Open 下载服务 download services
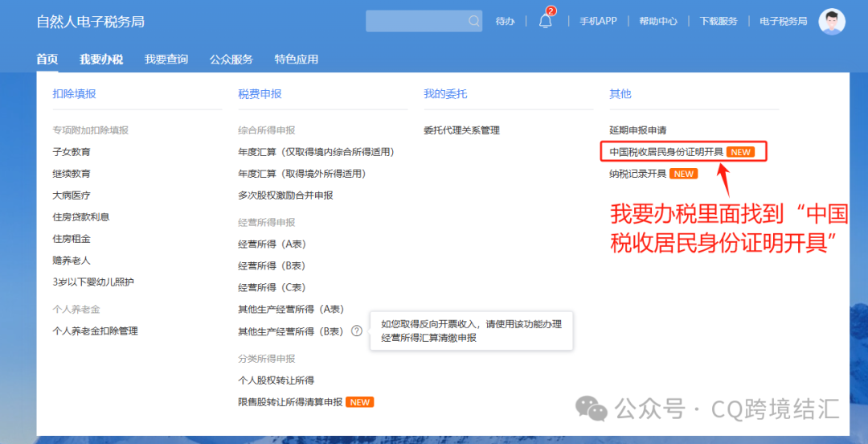Screen dimensions: 868x444 click(x=719, y=22)
